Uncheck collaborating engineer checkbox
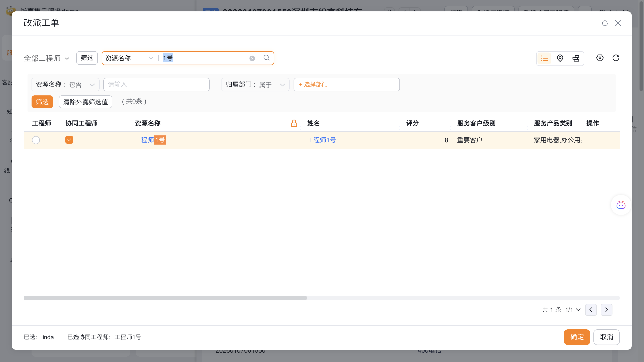The height and width of the screenshot is (362, 644). [x=69, y=140]
